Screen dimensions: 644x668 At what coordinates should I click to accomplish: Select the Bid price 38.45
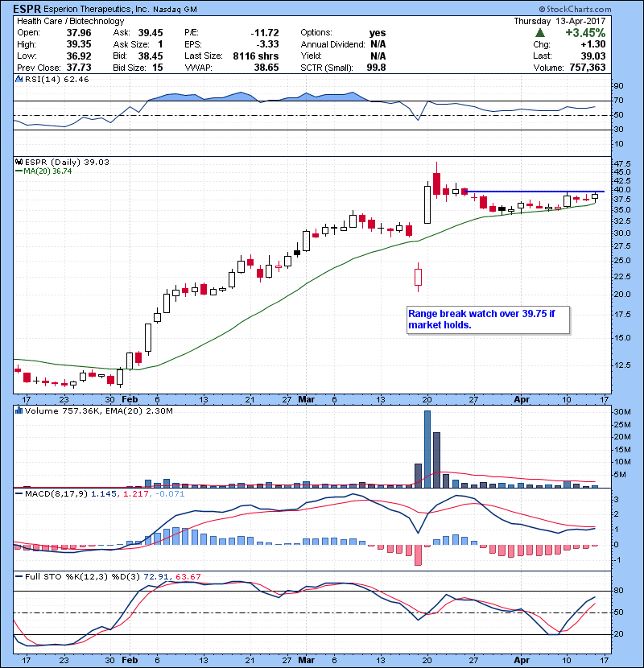tap(151, 56)
